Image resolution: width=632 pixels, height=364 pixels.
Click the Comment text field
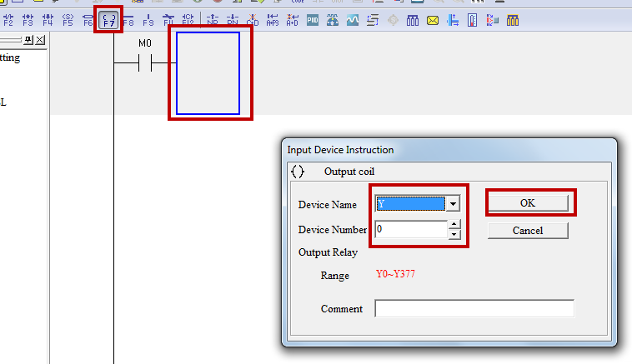(x=474, y=309)
